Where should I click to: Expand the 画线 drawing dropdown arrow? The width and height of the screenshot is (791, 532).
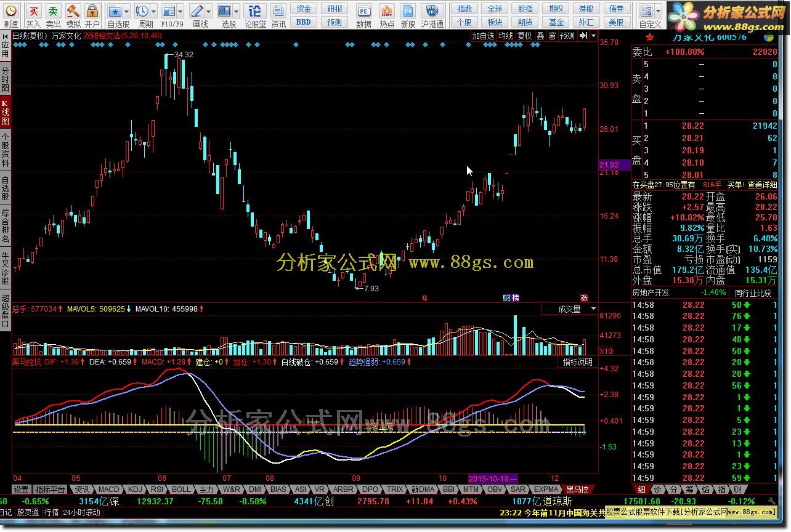point(209,11)
